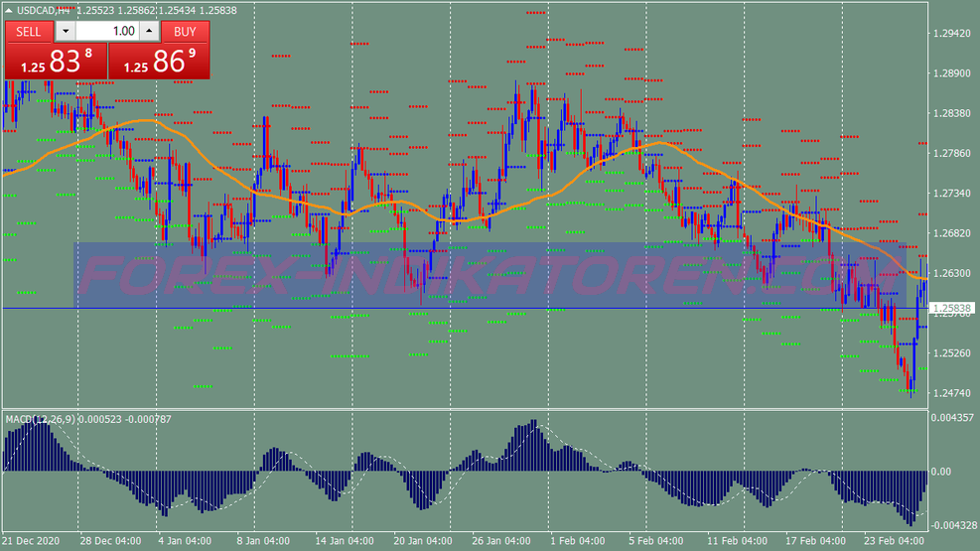
Task: Click the 1.26300 price scale label
Action: point(952,273)
